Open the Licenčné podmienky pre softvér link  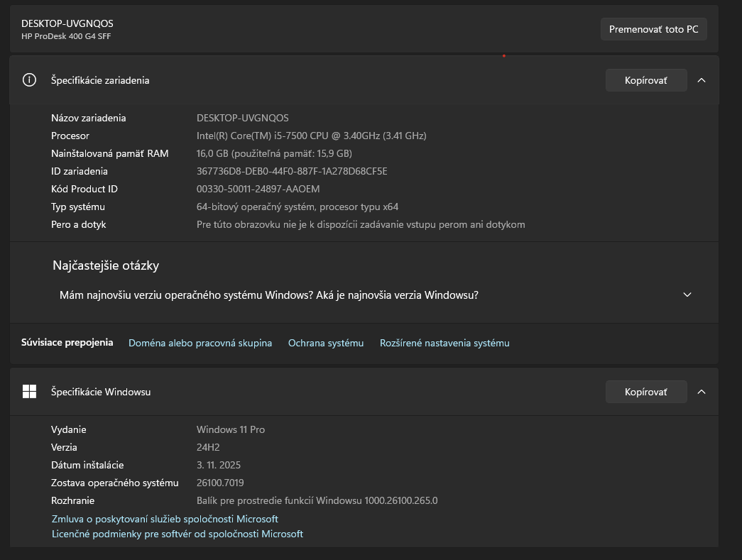[x=178, y=534]
